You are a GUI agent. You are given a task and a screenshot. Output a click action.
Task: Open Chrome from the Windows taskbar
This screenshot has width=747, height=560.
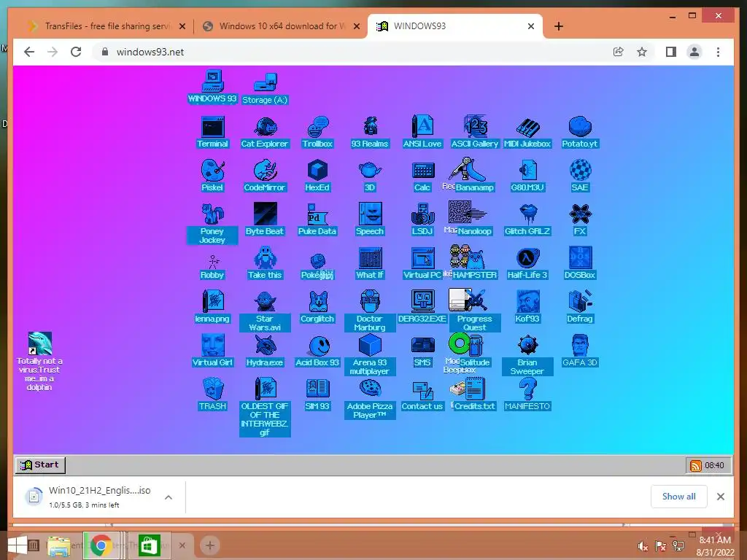101,545
